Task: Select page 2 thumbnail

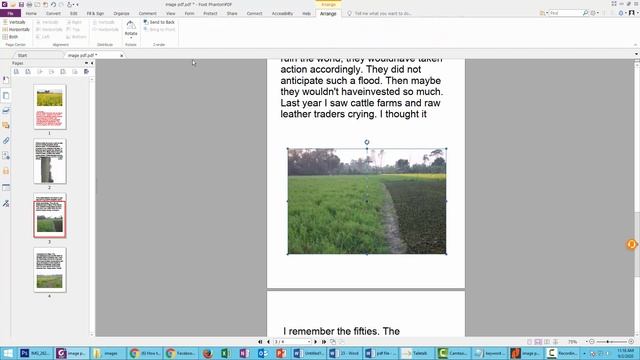Action: click(50, 161)
